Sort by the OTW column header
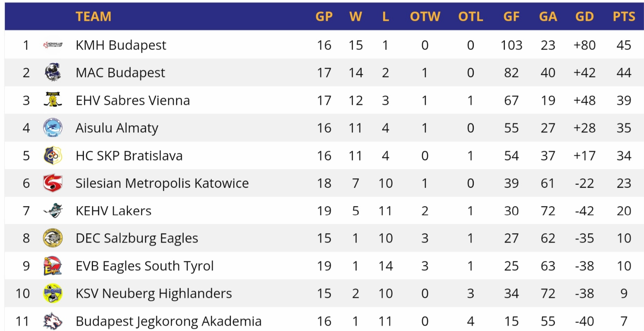 425,16
